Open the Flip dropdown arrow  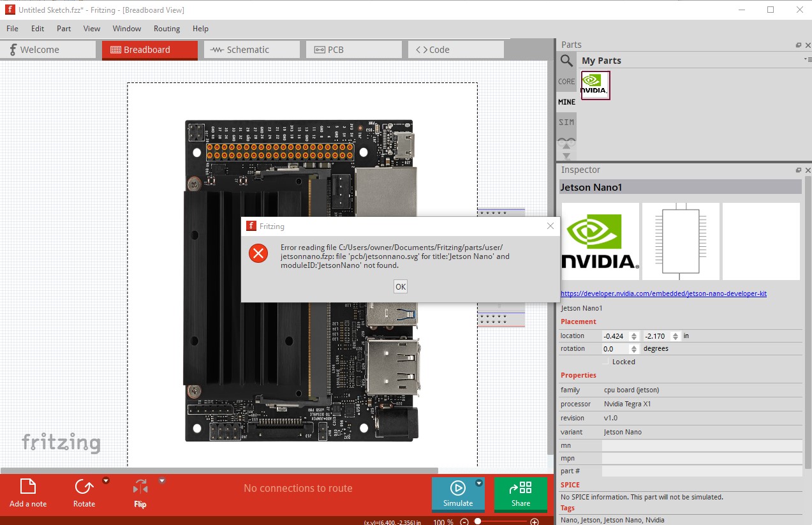click(x=162, y=481)
